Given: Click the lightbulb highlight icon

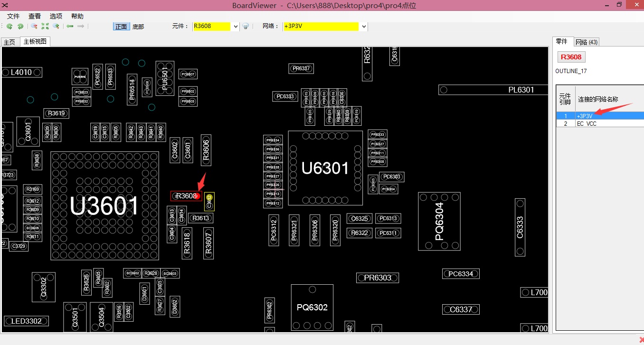Looking at the screenshot, I should 246,27.
